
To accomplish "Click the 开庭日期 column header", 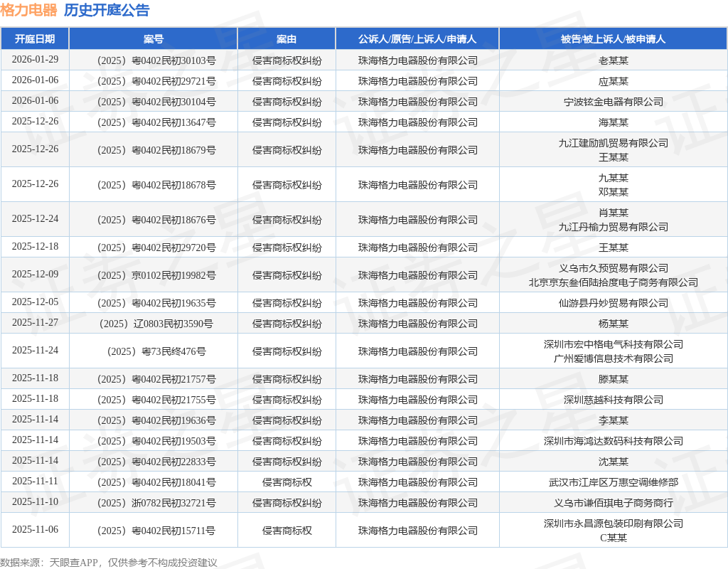I will click(35, 39).
